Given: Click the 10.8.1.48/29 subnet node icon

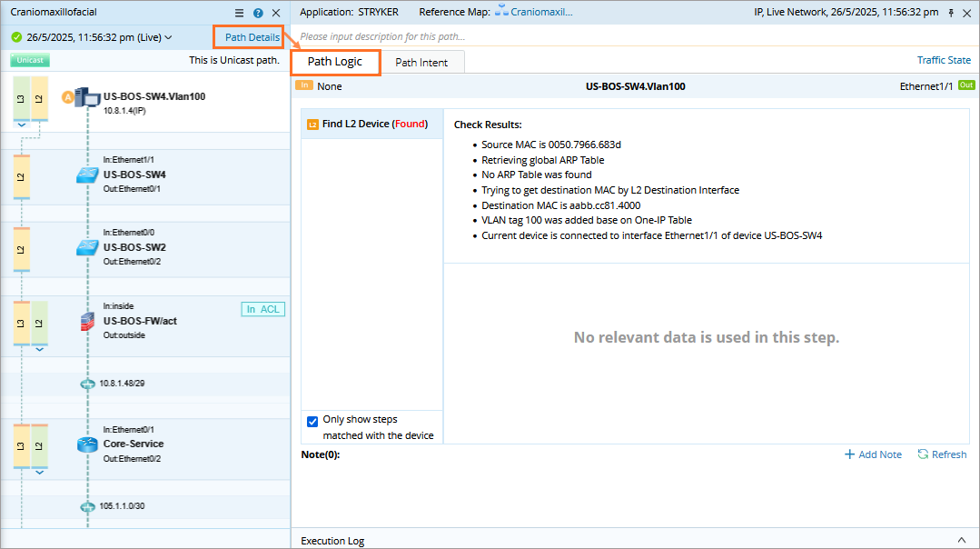Looking at the screenshot, I should click(x=87, y=384).
